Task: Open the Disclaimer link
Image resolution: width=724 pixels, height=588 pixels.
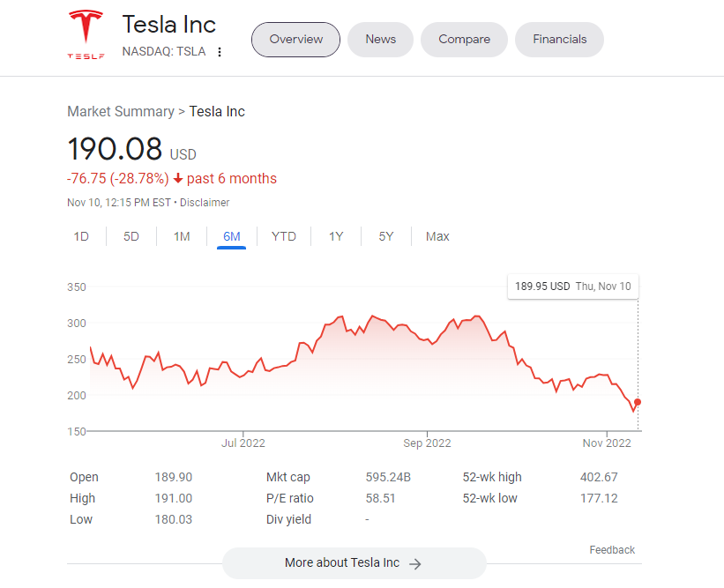Action: (x=205, y=203)
